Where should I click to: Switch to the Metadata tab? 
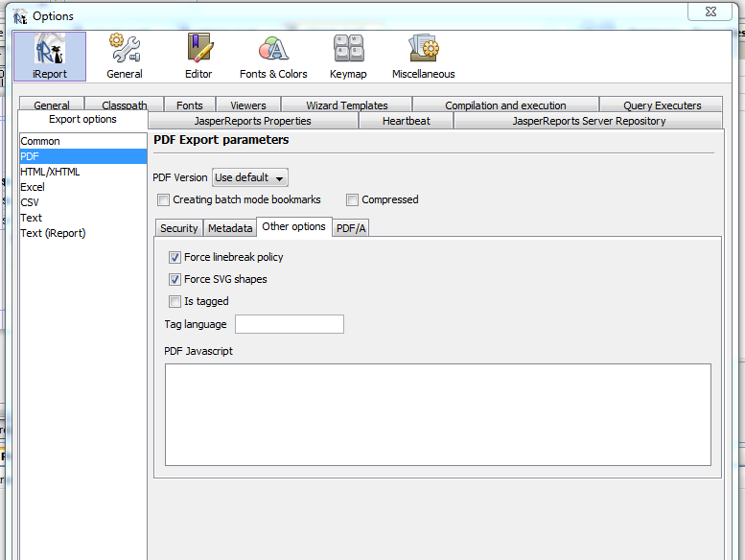230,228
